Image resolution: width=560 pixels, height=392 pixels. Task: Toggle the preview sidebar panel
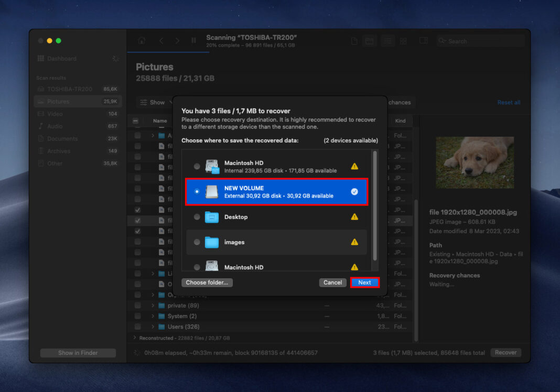point(423,41)
